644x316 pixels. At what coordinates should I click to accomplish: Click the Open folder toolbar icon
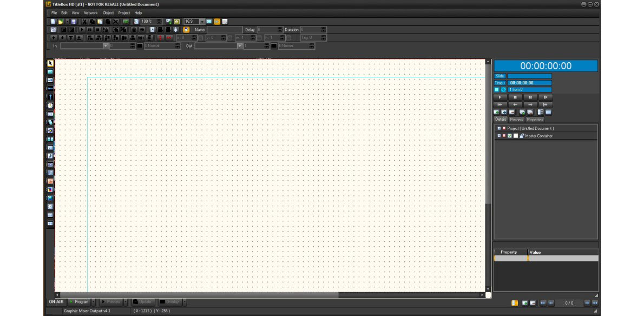[61, 21]
